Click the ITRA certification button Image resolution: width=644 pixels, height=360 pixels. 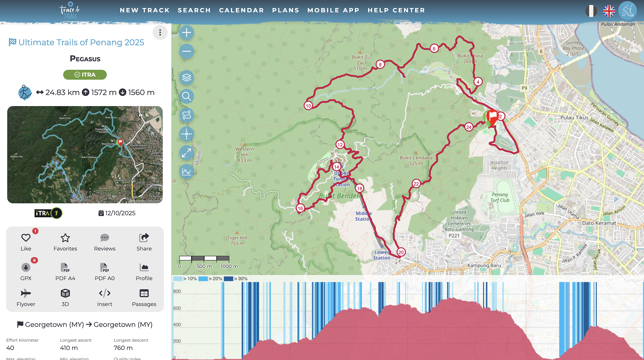point(85,75)
